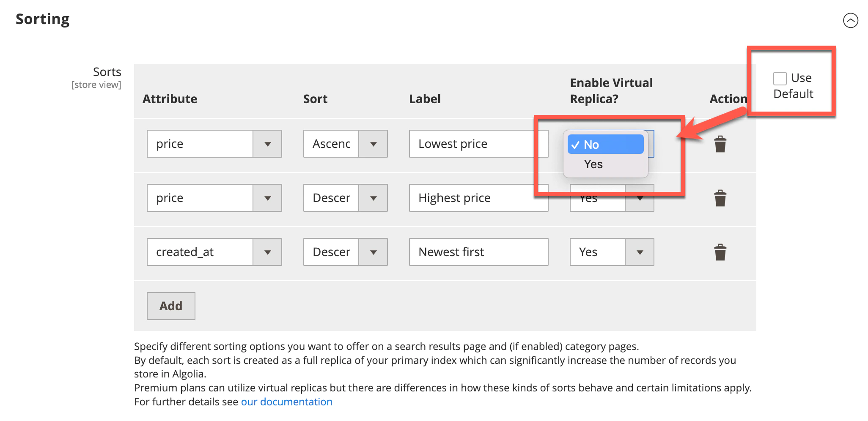Open the Virtual Replica dropdown for created_at row

[640, 252]
